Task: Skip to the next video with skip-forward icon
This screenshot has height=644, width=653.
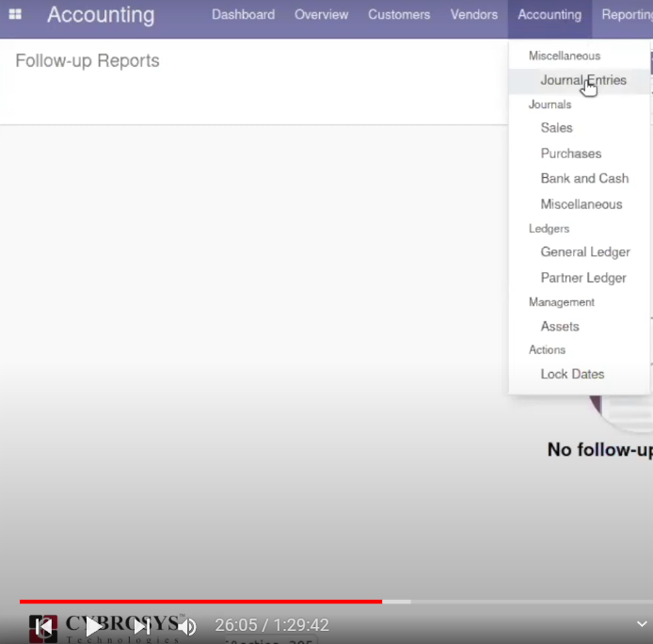Action: click(142, 626)
